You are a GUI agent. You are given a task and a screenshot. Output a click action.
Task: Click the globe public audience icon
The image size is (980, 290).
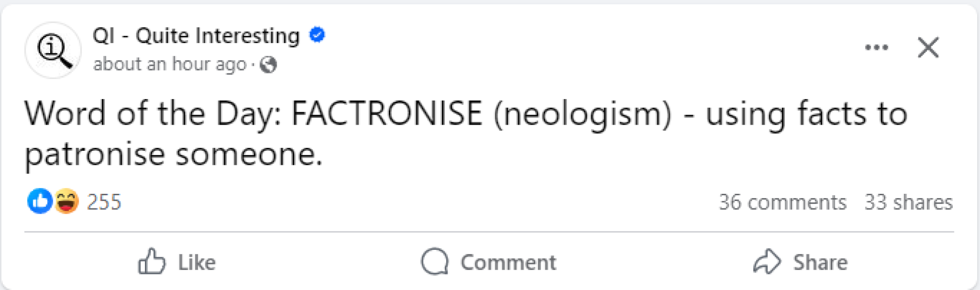269,64
